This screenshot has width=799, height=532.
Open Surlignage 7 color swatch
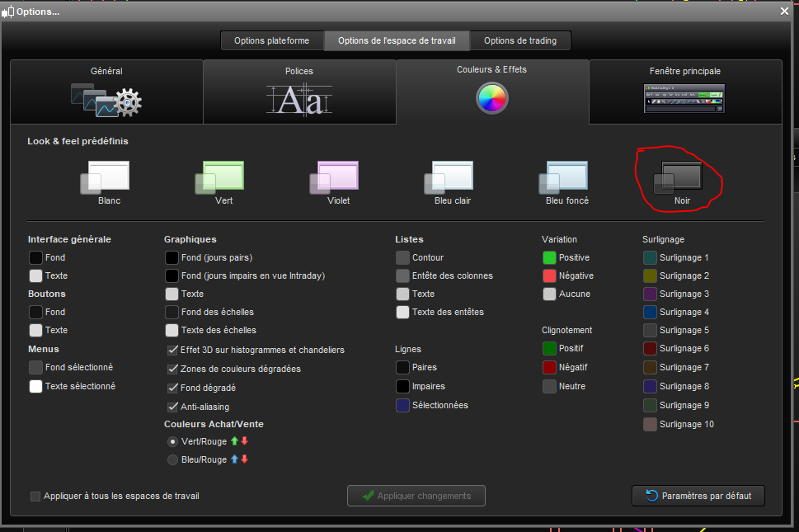[650, 367]
